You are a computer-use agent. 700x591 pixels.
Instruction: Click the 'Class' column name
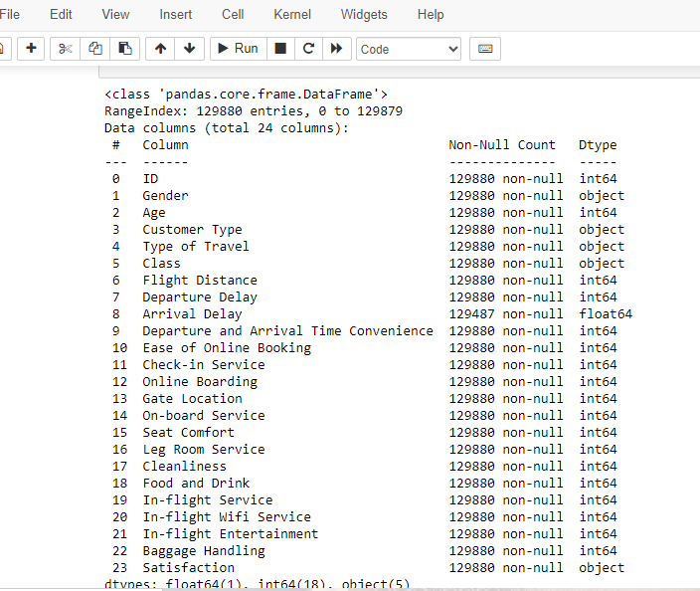[x=161, y=263]
